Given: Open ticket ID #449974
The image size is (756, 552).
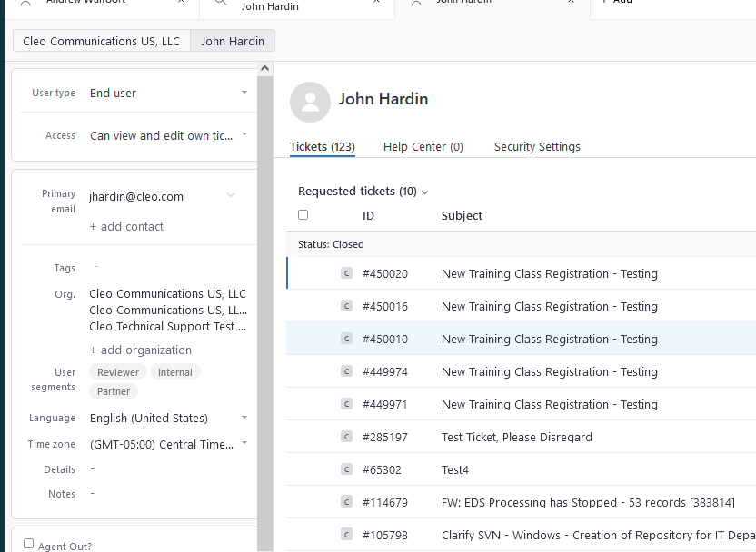Looking at the screenshot, I should point(384,372).
